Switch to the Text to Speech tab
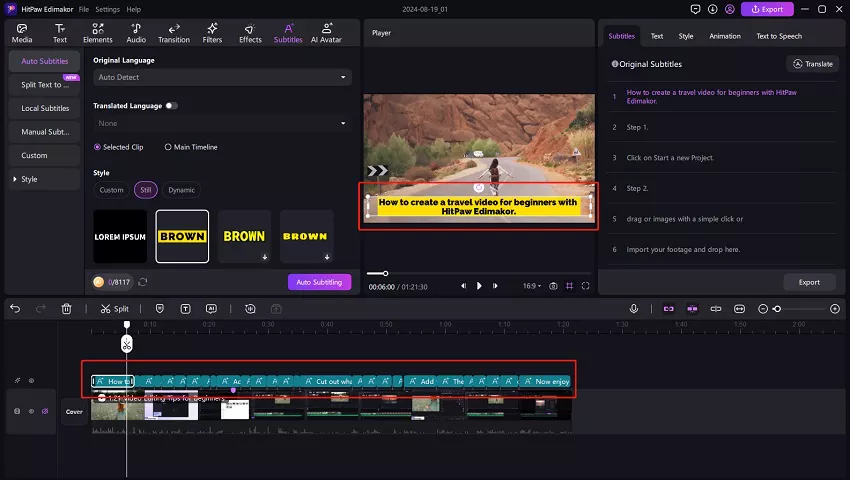The width and height of the screenshot is (850, 480). point(779,36)
